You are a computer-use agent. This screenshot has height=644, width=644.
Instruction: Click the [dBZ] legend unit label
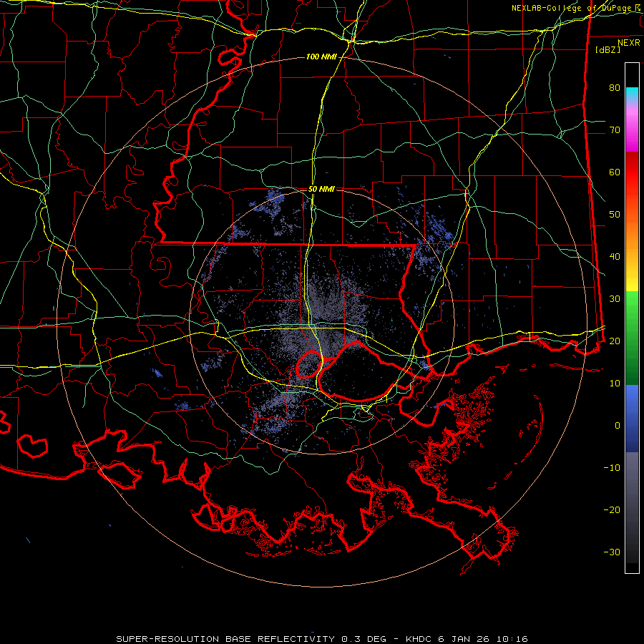click(x=608, y=49)
